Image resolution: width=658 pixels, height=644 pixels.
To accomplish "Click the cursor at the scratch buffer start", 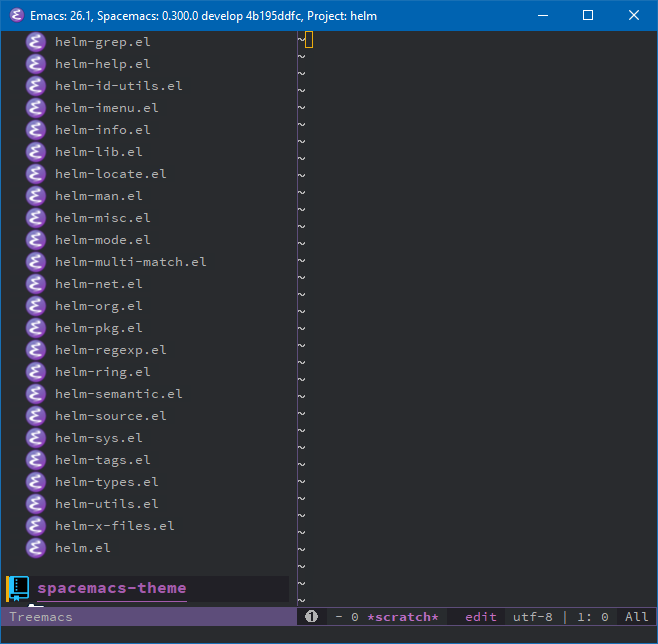I will coord(309,40).
